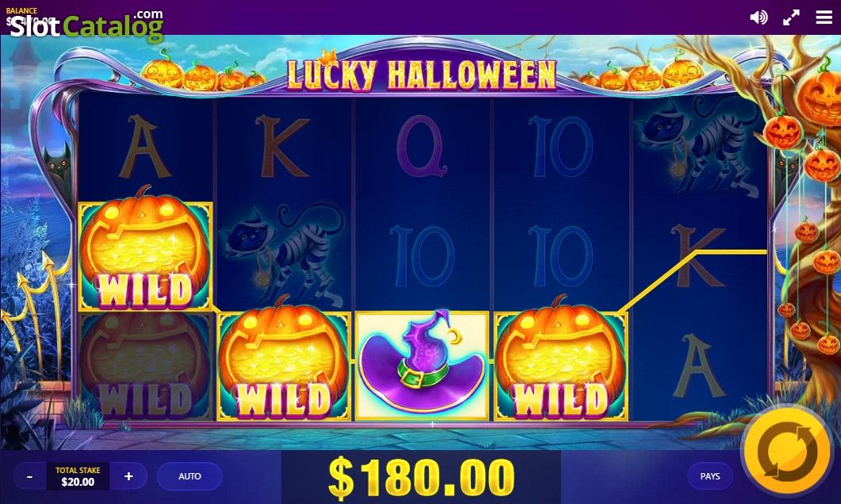The height and width of the screenshot is (504, 841).
Task: Increase total stake with plus button
Action: 128,476
